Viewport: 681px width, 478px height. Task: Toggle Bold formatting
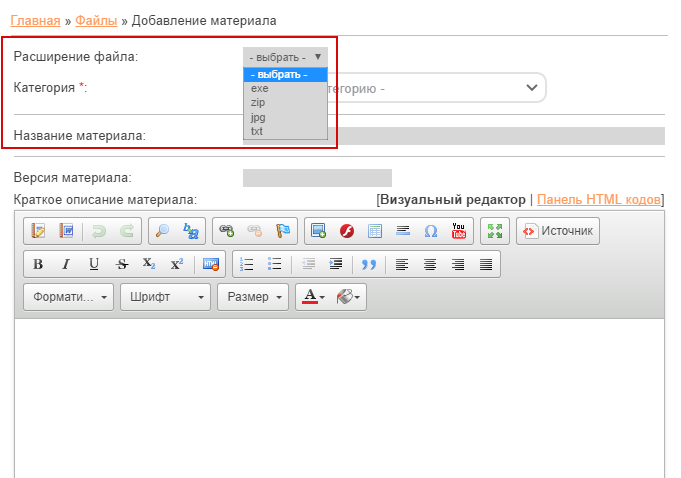pyautogui.click(x=38, y=264)
